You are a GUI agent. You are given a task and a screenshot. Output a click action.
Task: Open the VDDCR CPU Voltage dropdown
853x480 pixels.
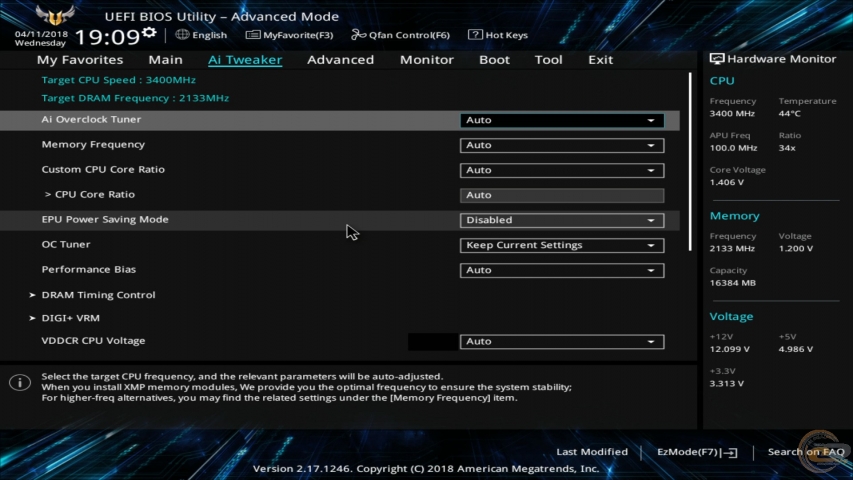pos(561,342)
